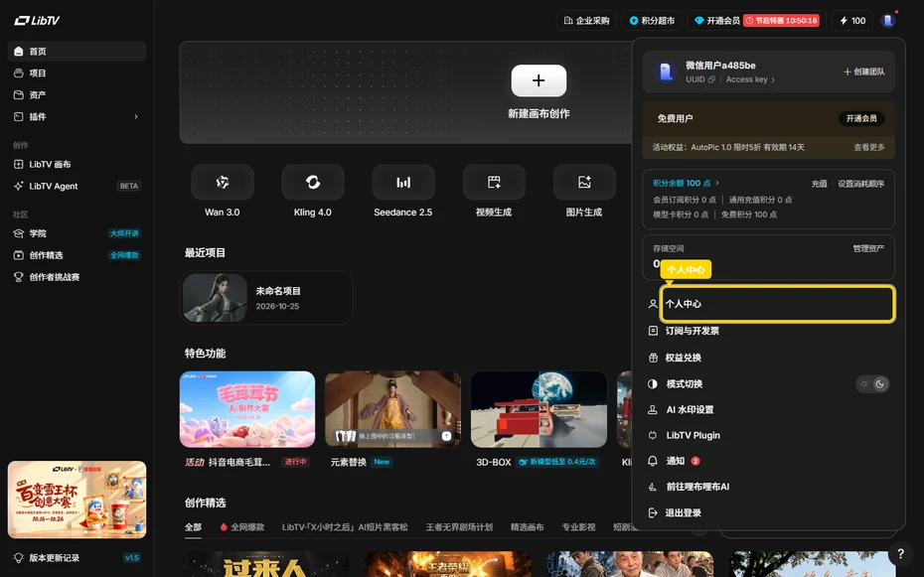Open 资产 in the sidebar
Screen dimensions: 924x577
tap(77, 94)
